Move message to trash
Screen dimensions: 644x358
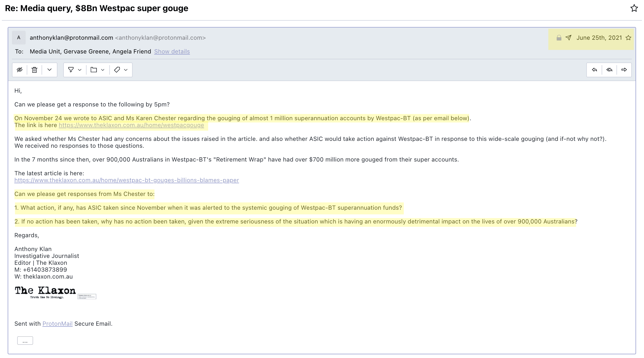click(34, 70)
